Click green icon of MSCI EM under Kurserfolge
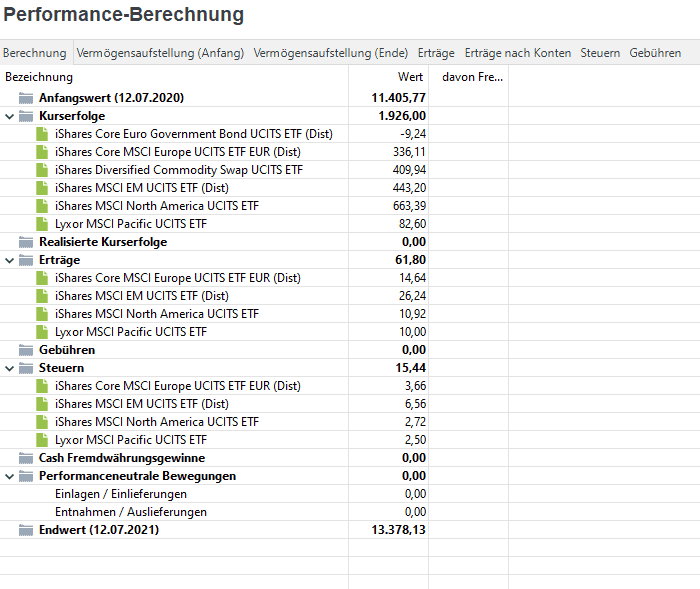This screenshot has width=700, height=589. click(x=42, y=188)
